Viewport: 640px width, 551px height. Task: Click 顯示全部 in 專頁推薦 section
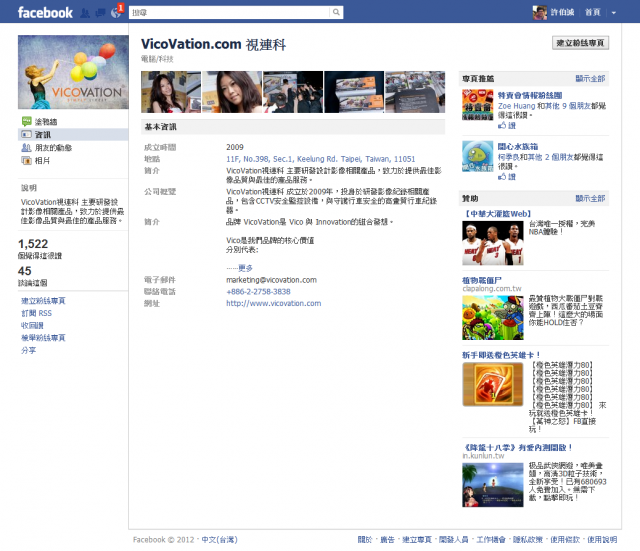(x=590, y=78)
